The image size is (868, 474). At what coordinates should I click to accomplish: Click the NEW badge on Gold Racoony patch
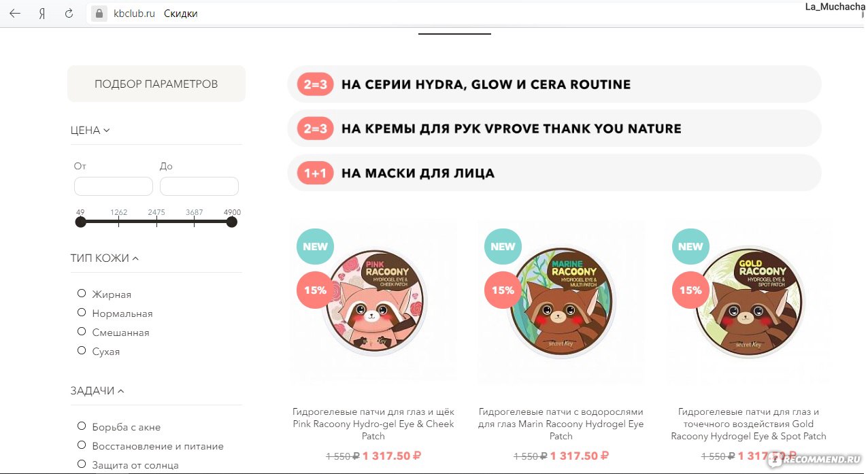tap(690, 246)
